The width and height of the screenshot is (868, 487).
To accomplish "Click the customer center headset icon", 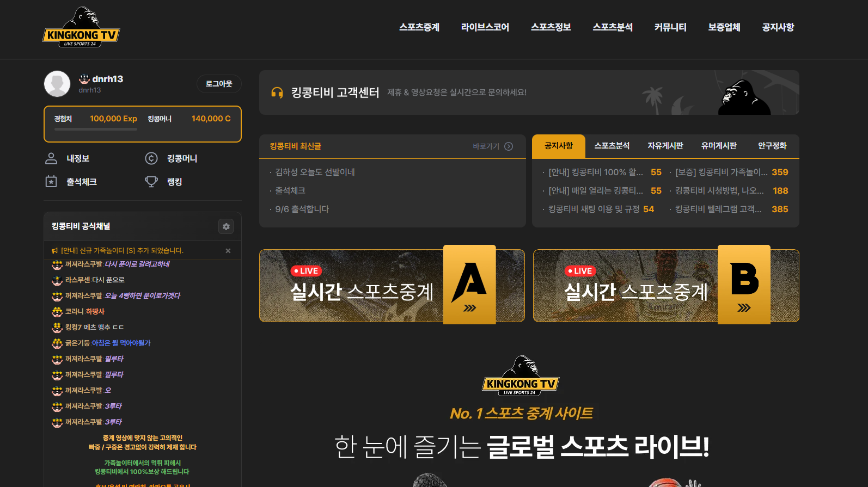I will (x=277, y=93).
